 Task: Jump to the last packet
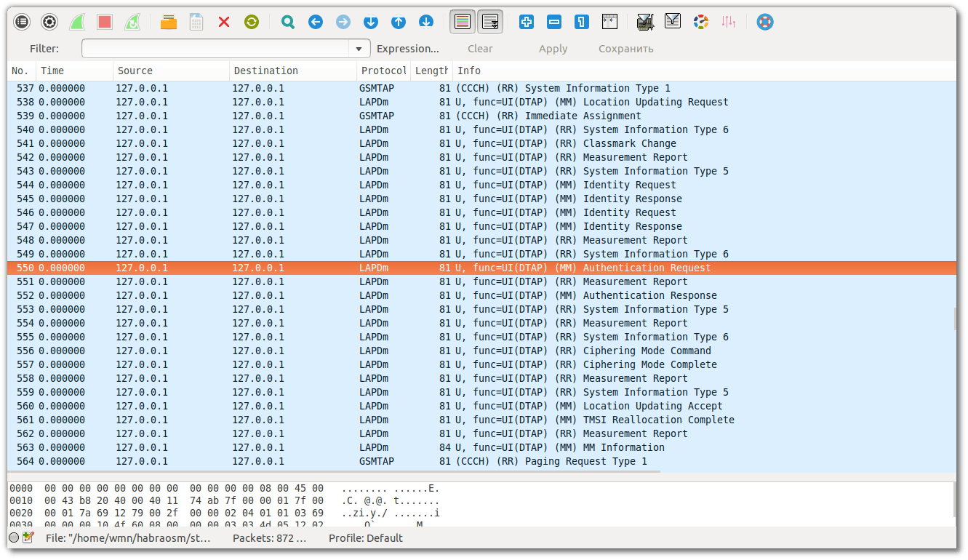pyautogui.click(x=426, y=22)
